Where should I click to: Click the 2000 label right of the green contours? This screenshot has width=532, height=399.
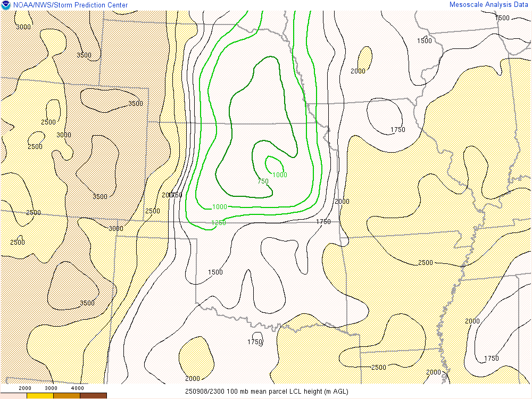pos(342,202)
